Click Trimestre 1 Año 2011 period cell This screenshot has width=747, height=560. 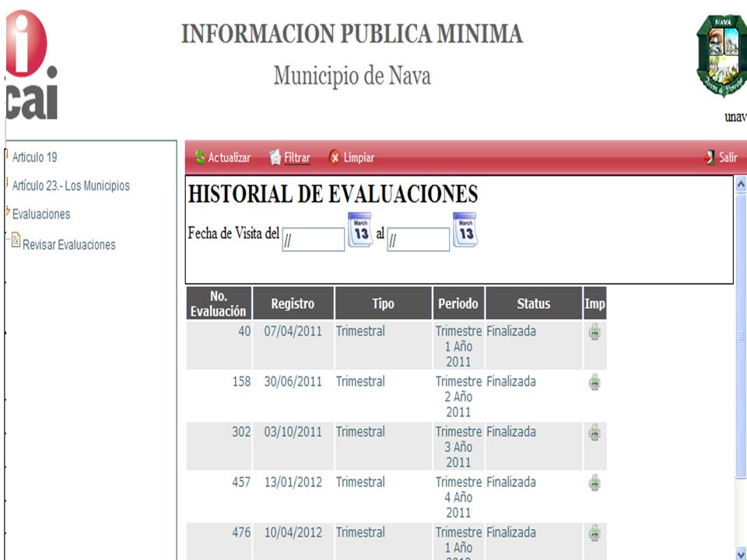[458, 346]
